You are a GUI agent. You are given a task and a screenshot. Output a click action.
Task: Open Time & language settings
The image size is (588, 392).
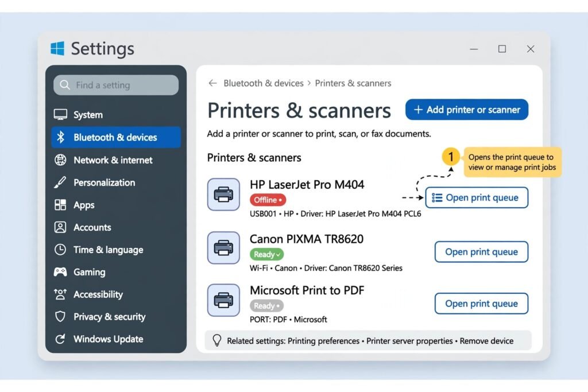[116, 250]
